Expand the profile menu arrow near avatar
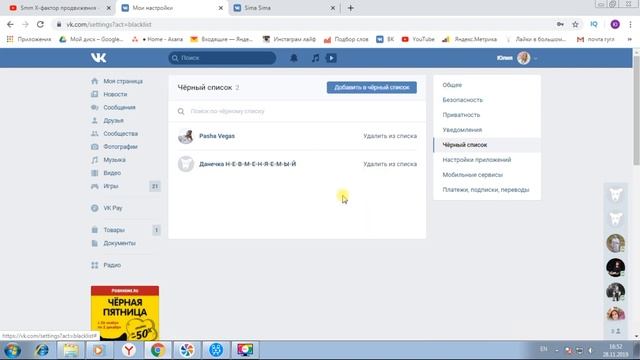640x360 pixels. click(536, 58)
